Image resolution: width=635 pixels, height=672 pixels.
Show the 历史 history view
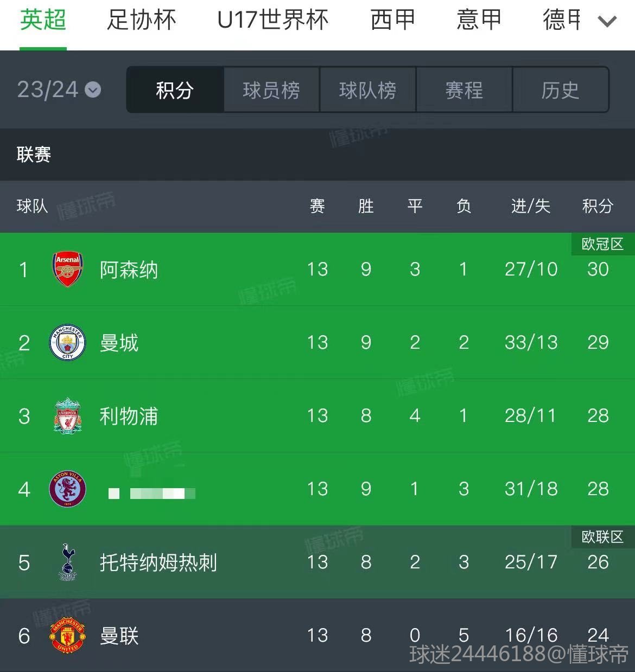(x=560, y=90)
